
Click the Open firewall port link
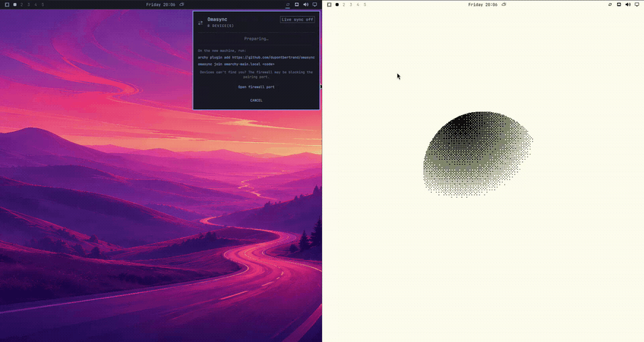pyautogui.click(x=256, y=86)
